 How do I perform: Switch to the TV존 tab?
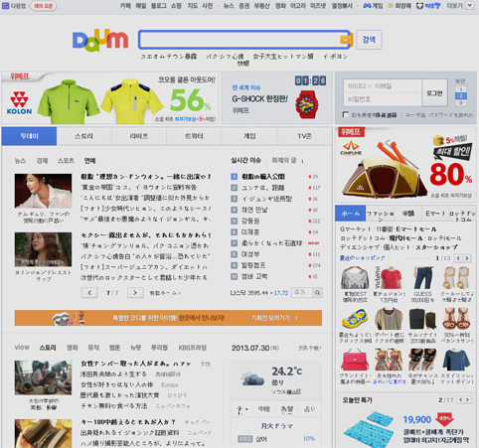tap(304, 136)
